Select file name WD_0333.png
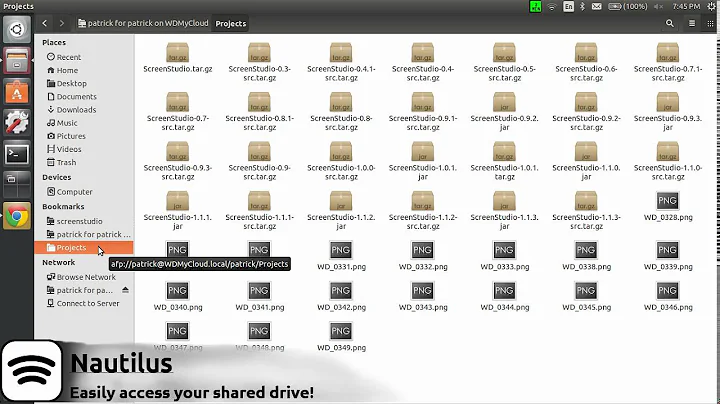This screenshot has width=720, height=404. click(x=505, y=267)
